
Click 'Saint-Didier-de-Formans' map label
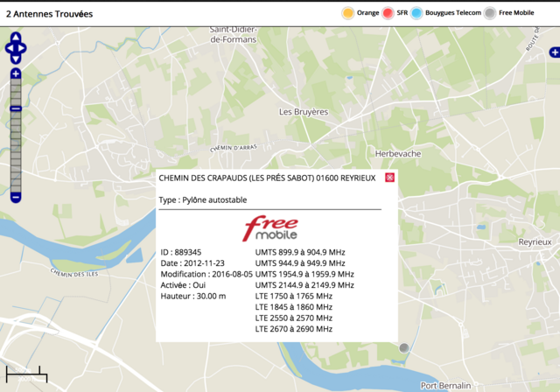click(234, 35)
